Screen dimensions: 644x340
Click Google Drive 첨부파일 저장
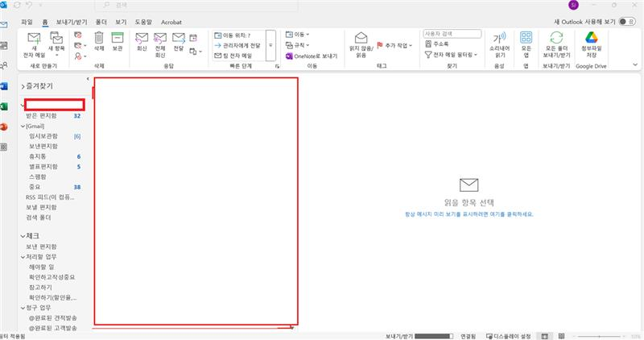click(592, 45)
